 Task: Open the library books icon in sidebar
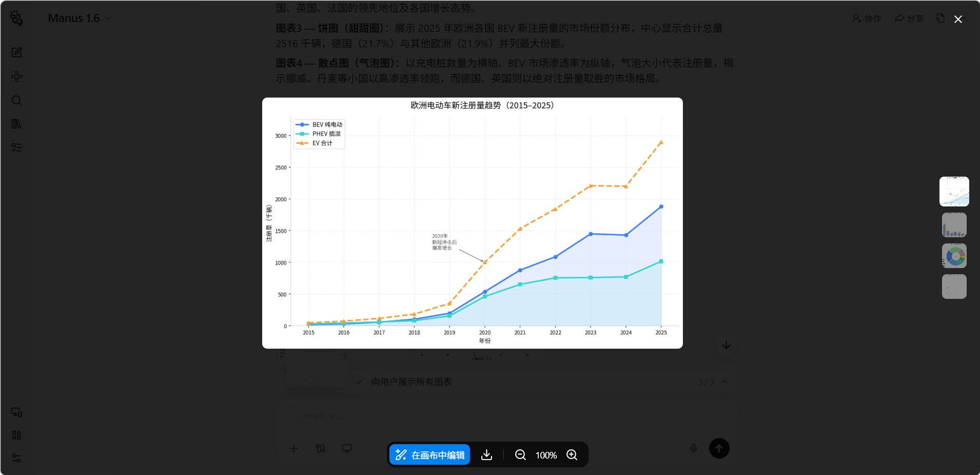16,124
